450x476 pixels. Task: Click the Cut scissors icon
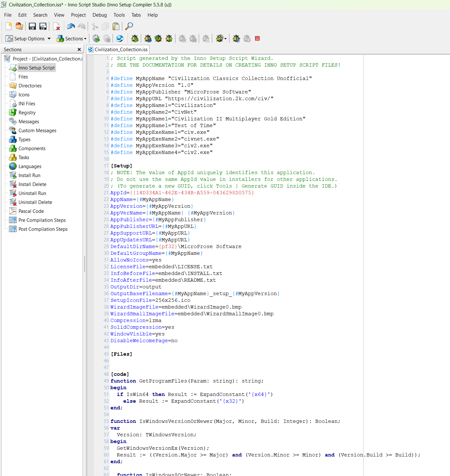[x=95, y=26]
